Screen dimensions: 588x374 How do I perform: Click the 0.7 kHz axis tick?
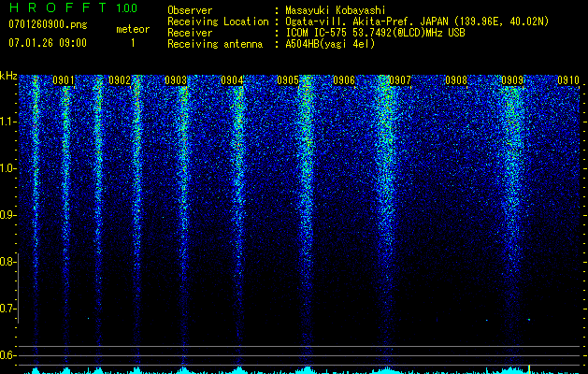pyautogui.click(x=8, y=308)
